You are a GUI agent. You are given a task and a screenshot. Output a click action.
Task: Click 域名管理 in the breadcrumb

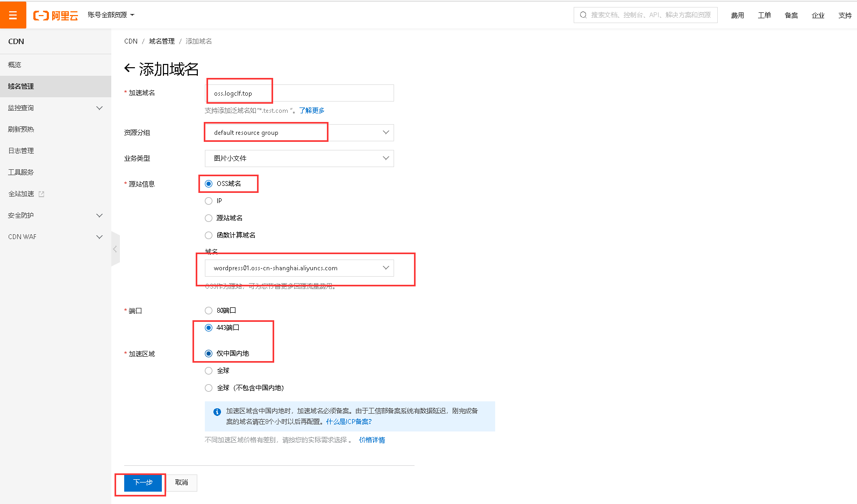162,41
